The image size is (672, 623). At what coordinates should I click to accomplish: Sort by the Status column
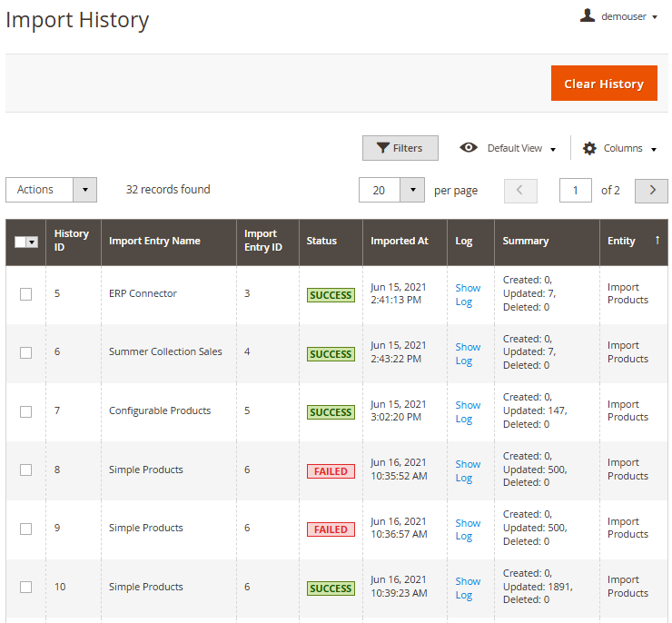point(331,242)
